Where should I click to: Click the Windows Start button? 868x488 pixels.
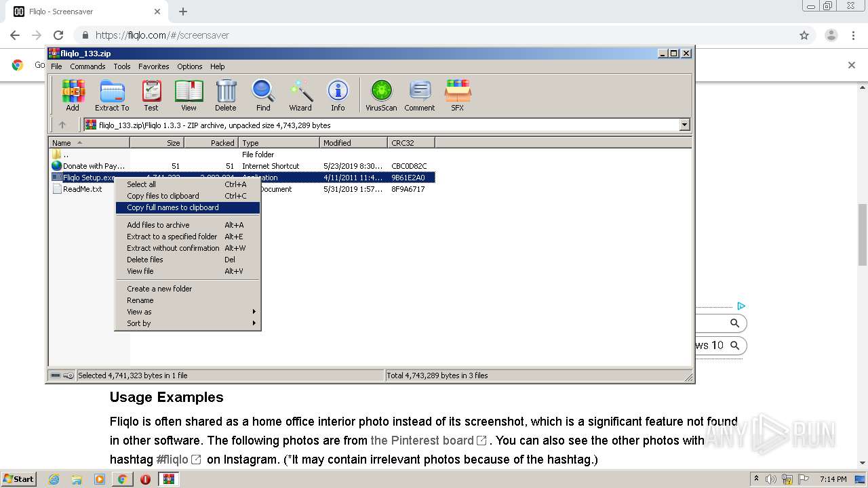(18, 479)
